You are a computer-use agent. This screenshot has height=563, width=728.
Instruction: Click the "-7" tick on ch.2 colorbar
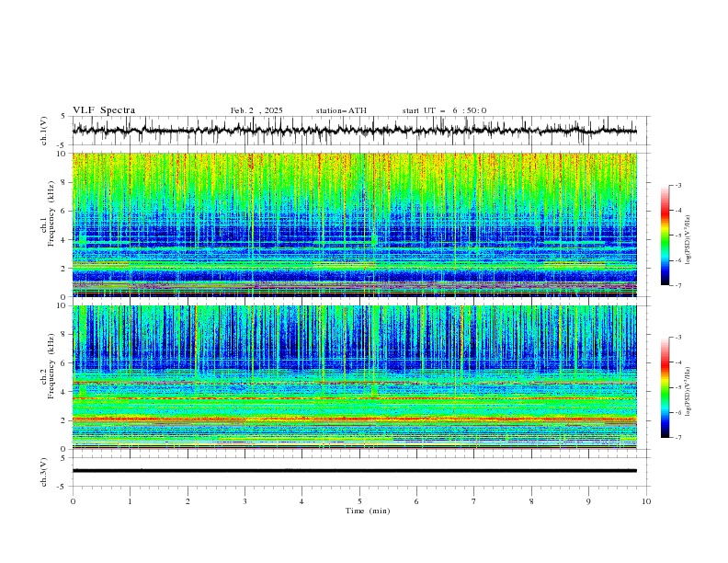point(677,438)
